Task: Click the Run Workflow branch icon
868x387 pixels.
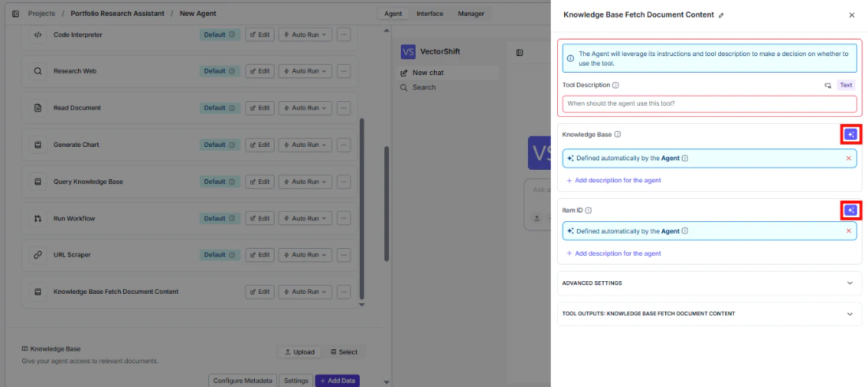Action: 38,219
